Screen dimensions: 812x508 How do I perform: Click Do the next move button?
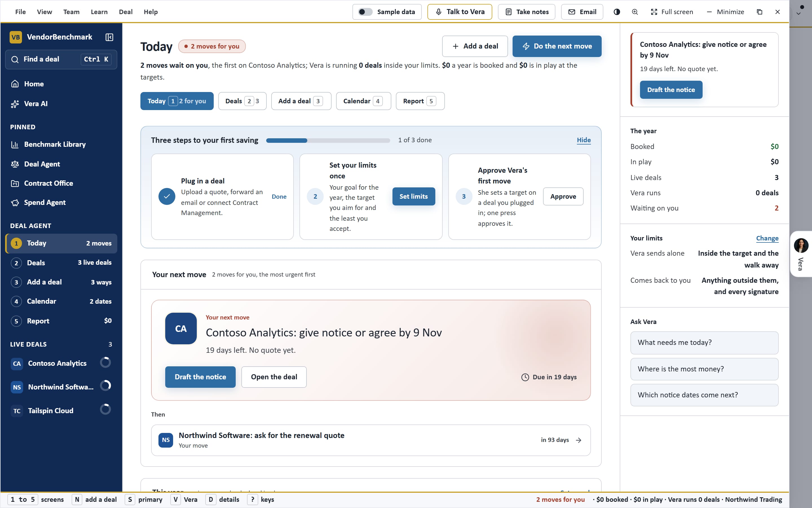click(x=557, y=46)
